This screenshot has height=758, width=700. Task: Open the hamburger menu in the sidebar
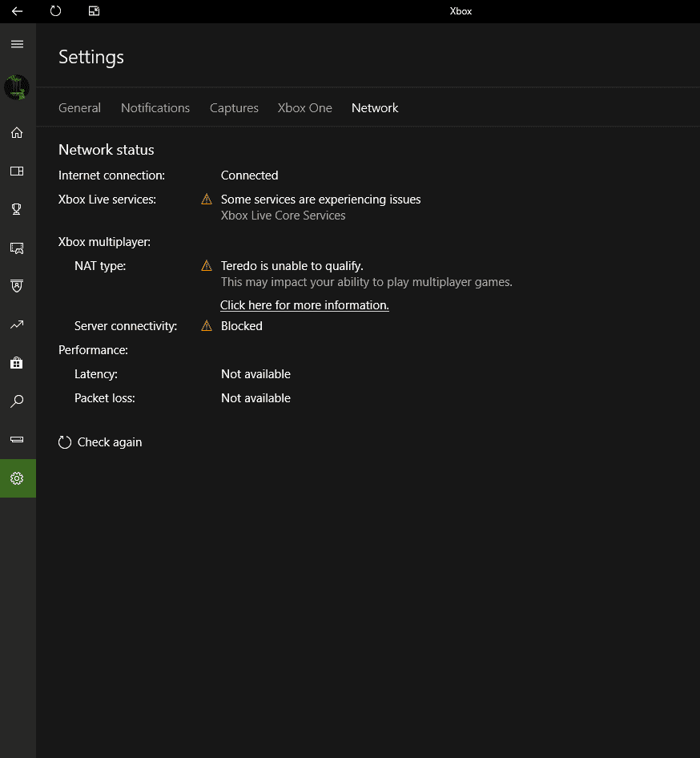point(18,45)
